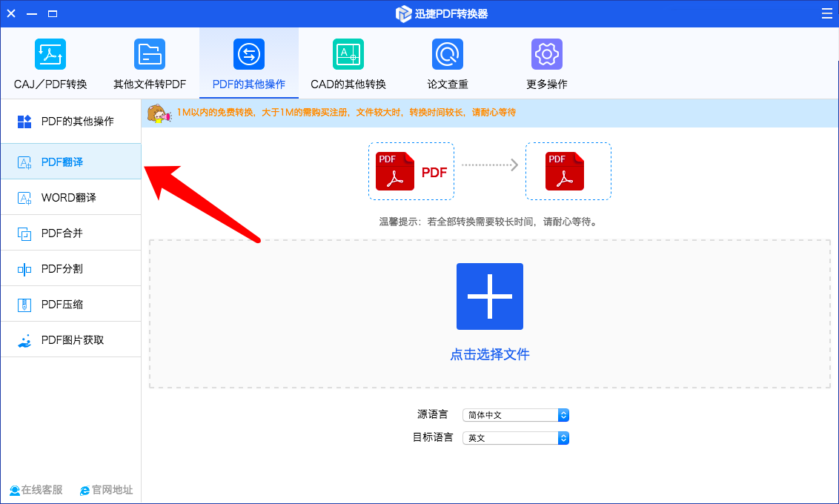The image size is (839, 504).
Task: Select PDF合并 in the sidebar
Action: click(71, 233)
